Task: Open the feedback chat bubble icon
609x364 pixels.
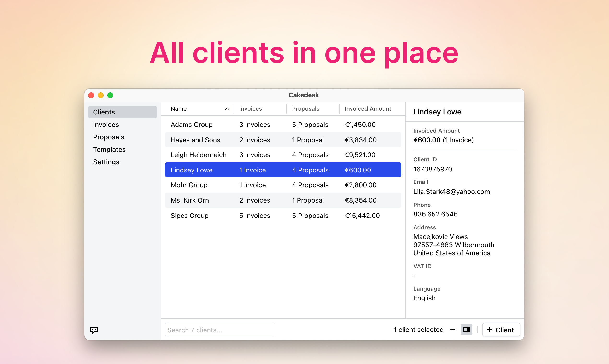Action: tap(94, 330)
